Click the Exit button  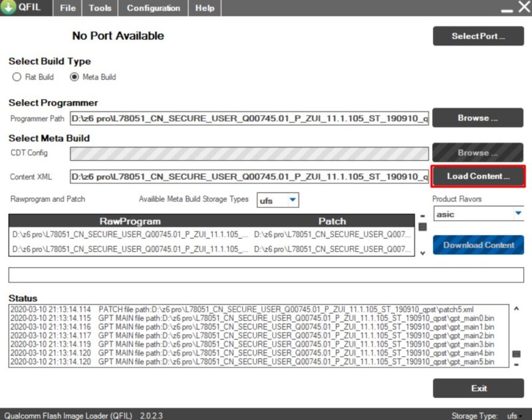coord(478,388)
